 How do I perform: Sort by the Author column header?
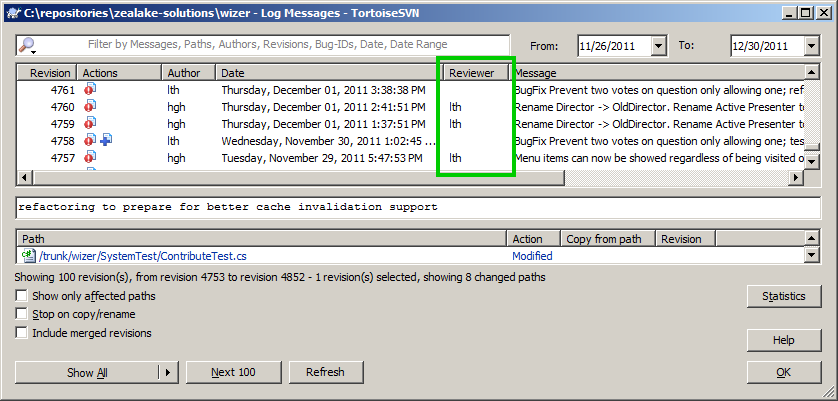(189, 73)
